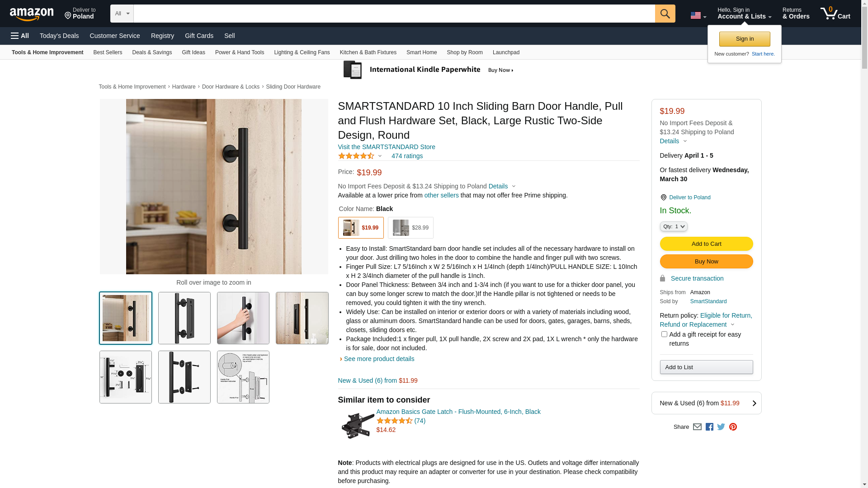The height and width of the screenshot is (488, 868).
Task: Expand the search category All dropdown
Action: [x=122, y=14]
